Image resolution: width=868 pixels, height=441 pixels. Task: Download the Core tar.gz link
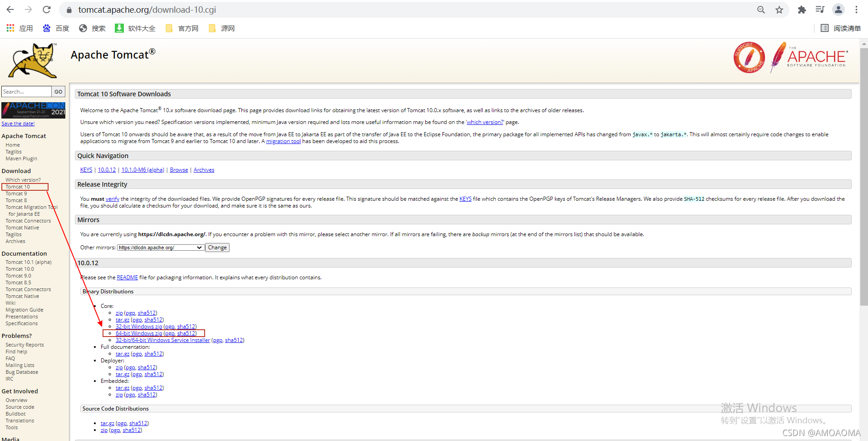(x=123, y=320)
